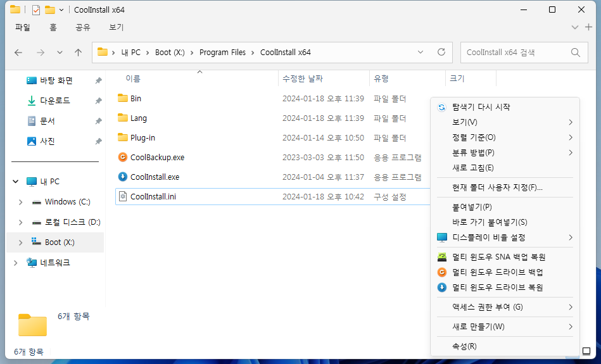
Task: Open the recent locations dropdown arrow
Action: pyautogui.click(x=60, y=53)
